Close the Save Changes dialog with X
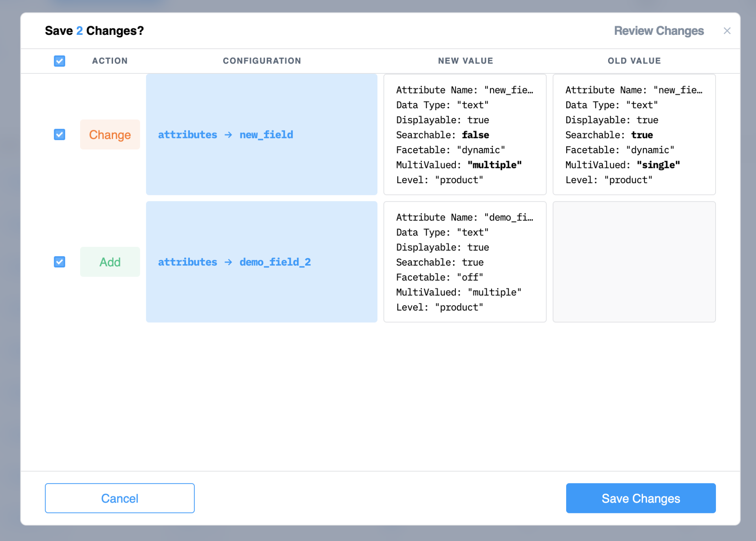This screenshot has width=756, height=541. [x=727, y=31]
